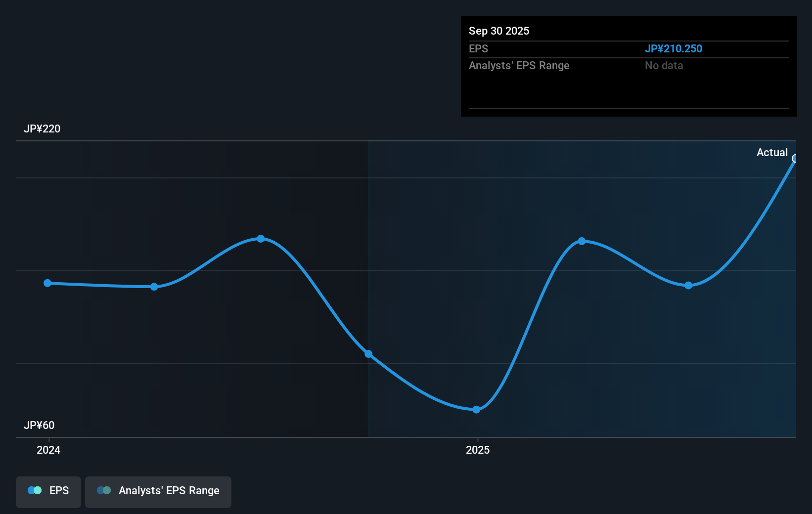This screenshot has width=812, height=514.
Task: Click the JP¥60 y-axis label
Action: click(x=39, y=426)
